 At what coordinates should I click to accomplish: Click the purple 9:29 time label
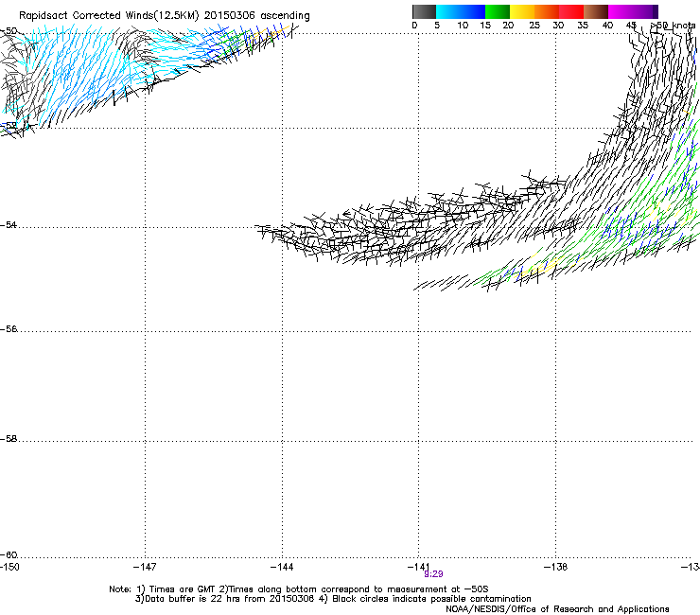tap(433, 574)
